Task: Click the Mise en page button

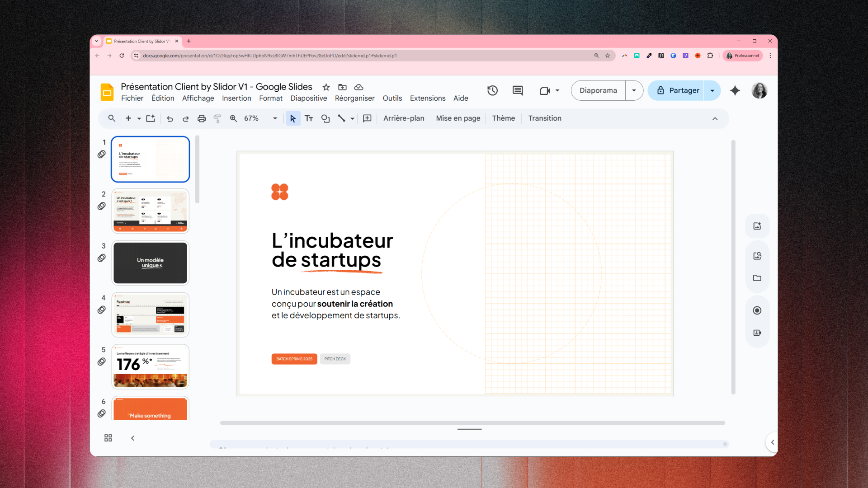Action: pyautogui.click(x=458, y=118)
